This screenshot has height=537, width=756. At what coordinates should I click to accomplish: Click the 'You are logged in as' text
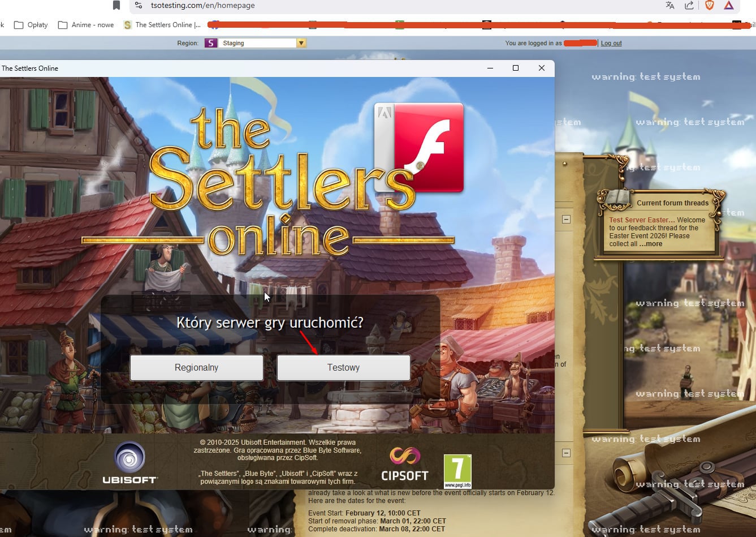point(534,43)
